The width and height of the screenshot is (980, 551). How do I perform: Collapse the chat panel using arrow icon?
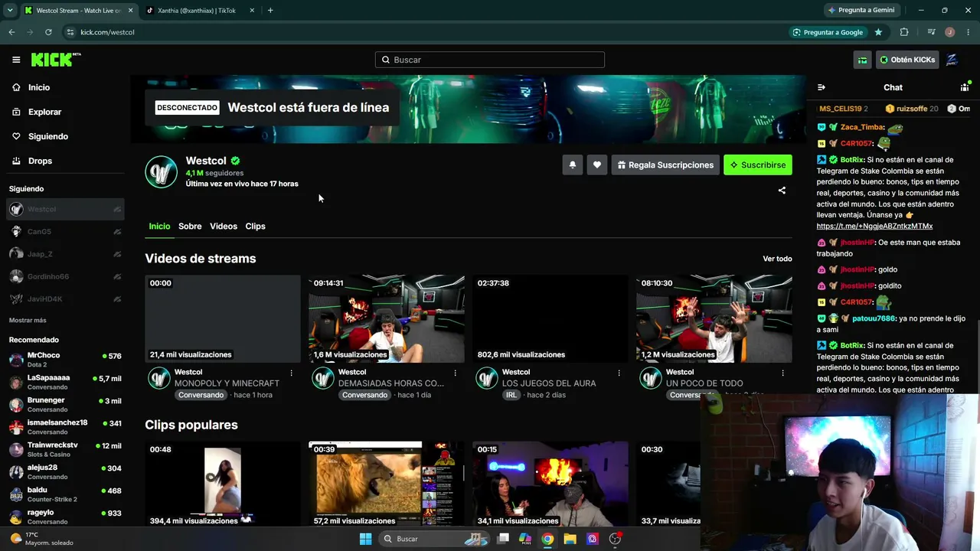pyautogui.click(x=822, y=87)
